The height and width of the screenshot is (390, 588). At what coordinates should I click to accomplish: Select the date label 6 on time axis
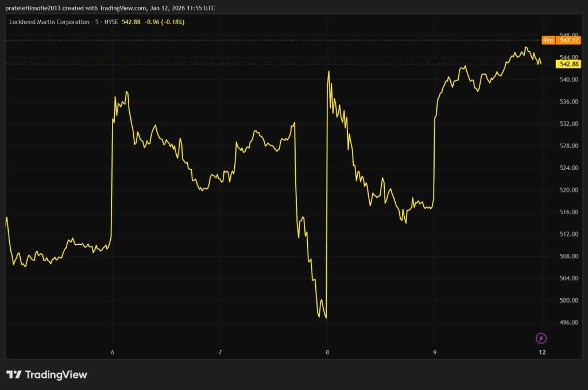[113, 352]
